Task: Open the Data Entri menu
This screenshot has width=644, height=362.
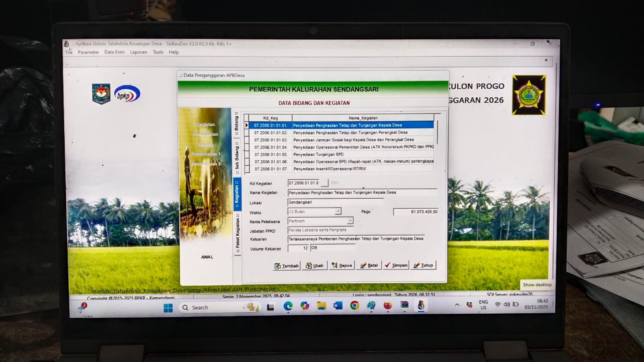Action: (x=114, y=52)
